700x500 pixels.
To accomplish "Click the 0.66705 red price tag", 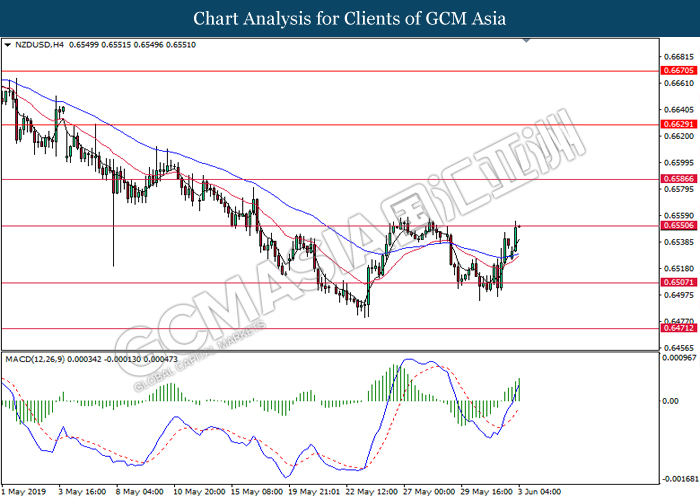I will pyautogui.click(x=677, y=71).
